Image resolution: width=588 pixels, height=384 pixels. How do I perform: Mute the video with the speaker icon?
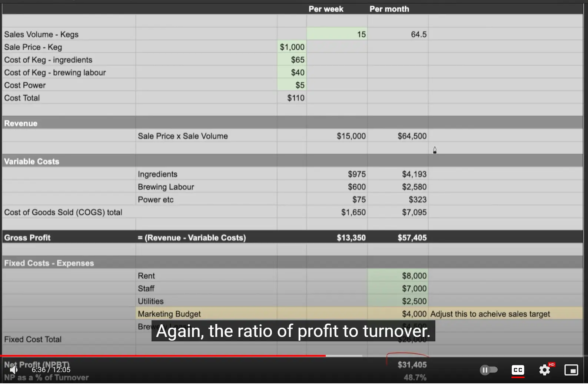coord(14,370)
